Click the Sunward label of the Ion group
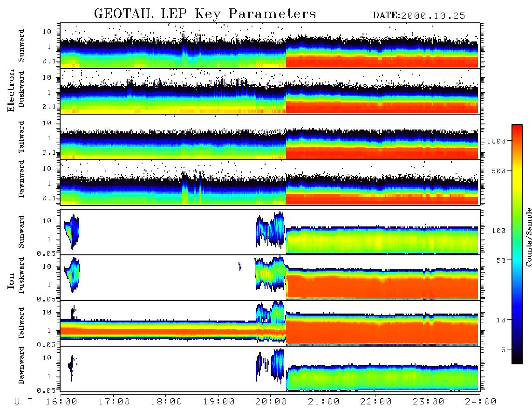532x410 pixels. (21, 232)
